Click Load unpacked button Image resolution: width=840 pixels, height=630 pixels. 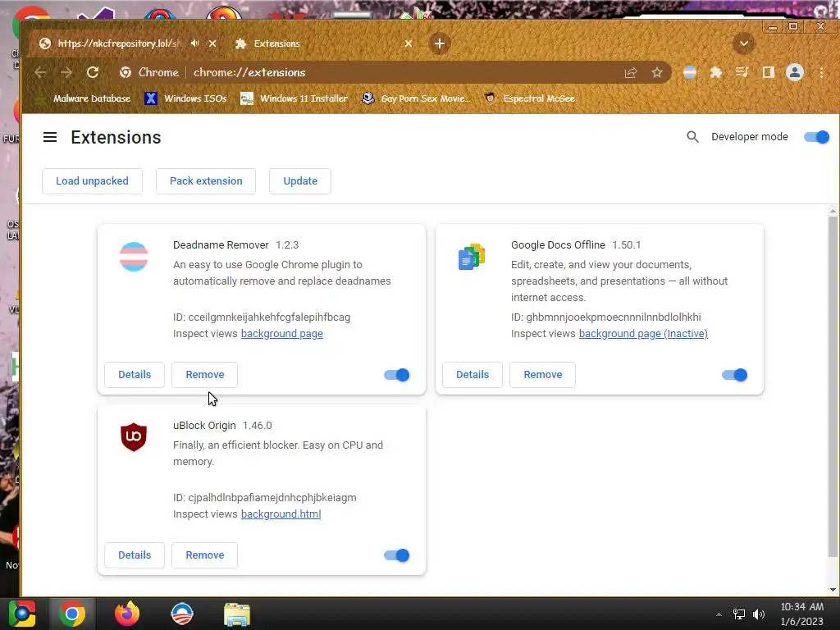pos(92,181)
